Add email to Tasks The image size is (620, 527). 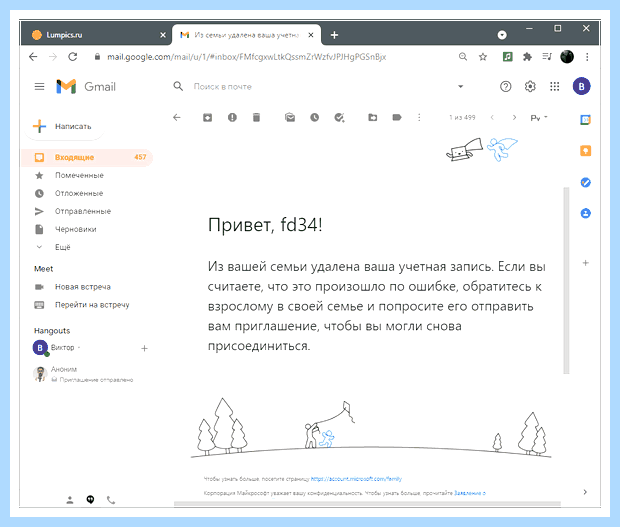tap(339, 117)
